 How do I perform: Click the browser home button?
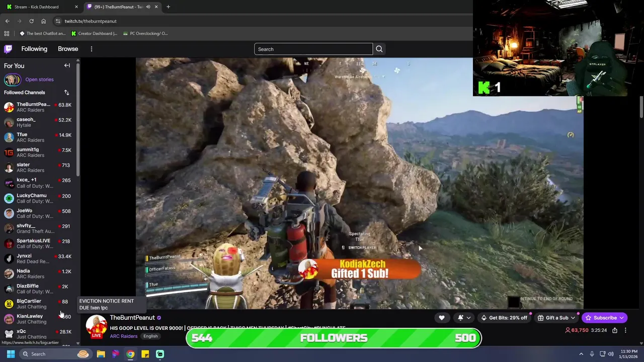pos(43,21)
